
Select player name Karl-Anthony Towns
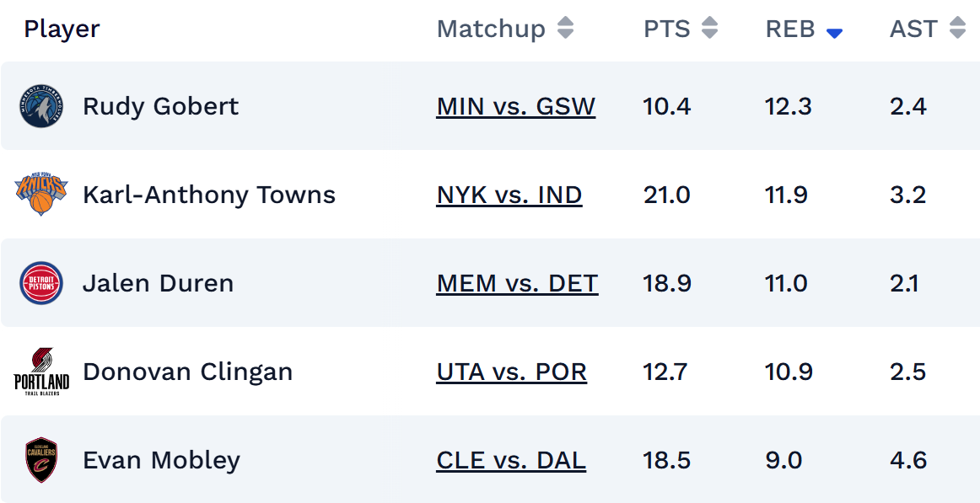pyautogui.click(x=208, y=195)
